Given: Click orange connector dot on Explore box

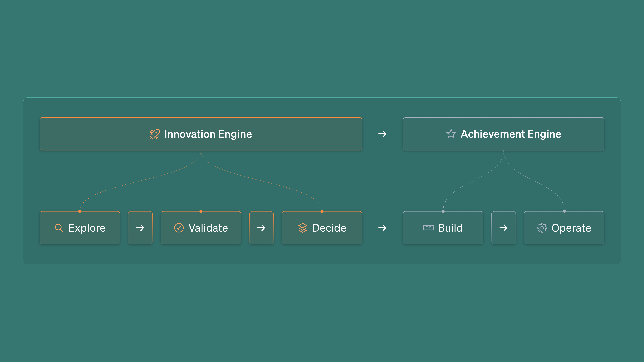Looking at the screenshot, I should point(80,211).
